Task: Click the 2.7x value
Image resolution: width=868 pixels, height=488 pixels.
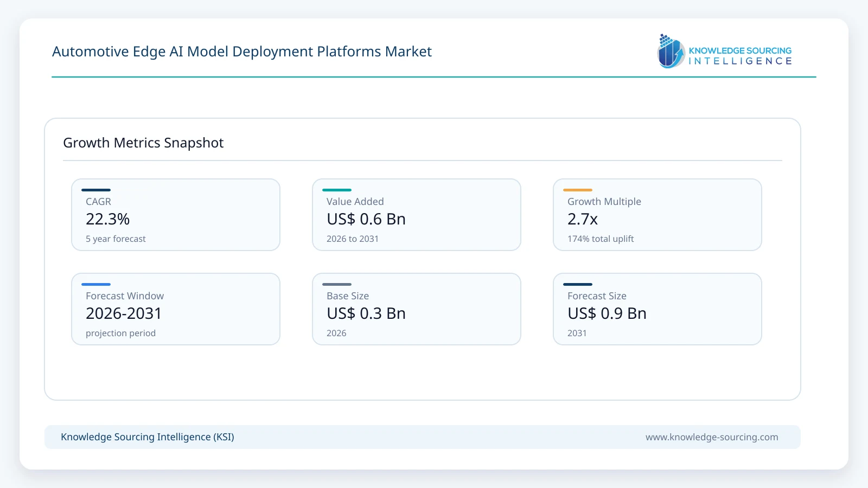Action: pos(583,219)
